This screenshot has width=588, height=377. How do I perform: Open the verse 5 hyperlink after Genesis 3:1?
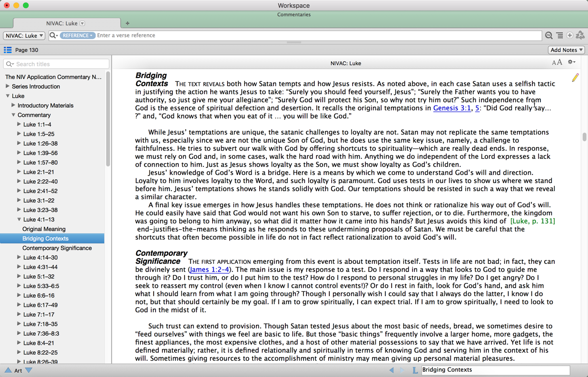pos(477,108)
